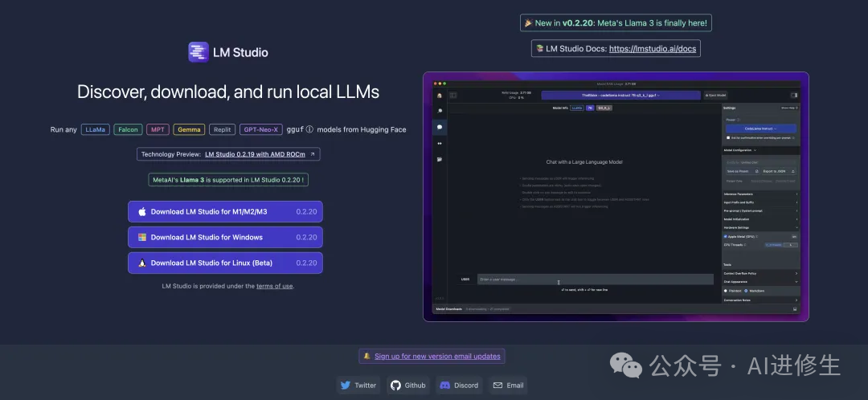The width and height of the screenshot is (868, 400).
Task: Click Eject Model button in app preview
Action: pos(716,95)
